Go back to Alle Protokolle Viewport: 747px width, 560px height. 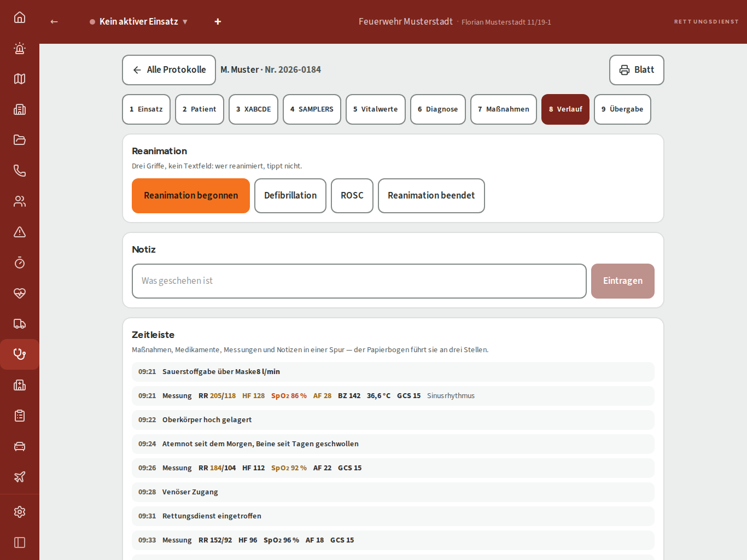coord(169,70)
